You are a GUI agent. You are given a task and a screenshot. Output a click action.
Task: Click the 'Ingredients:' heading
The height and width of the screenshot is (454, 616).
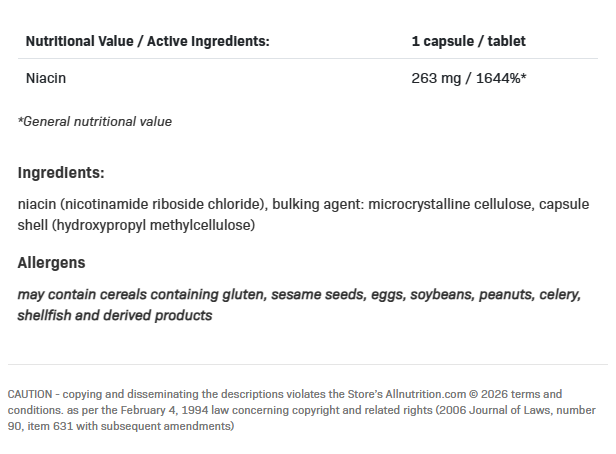tap(61, 173)
